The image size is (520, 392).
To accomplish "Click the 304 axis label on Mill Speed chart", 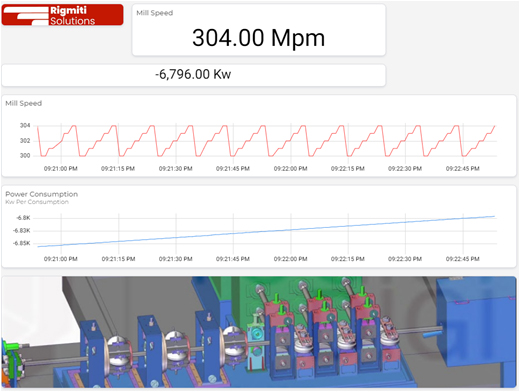I will click(25, 126).
